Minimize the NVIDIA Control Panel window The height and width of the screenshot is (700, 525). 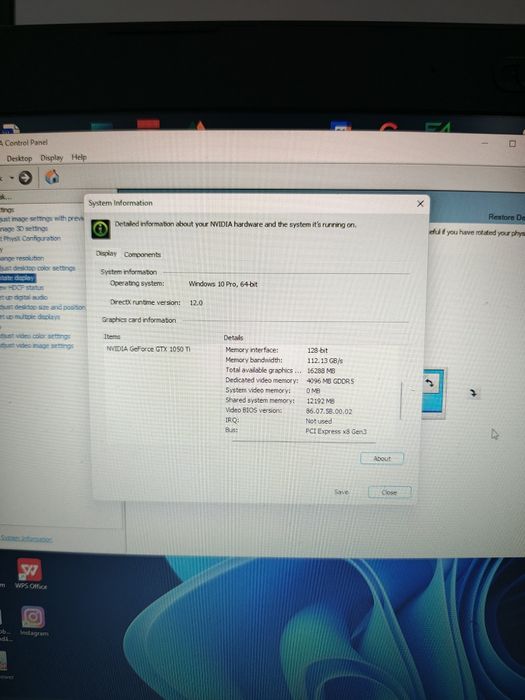(x=485, y=143)
